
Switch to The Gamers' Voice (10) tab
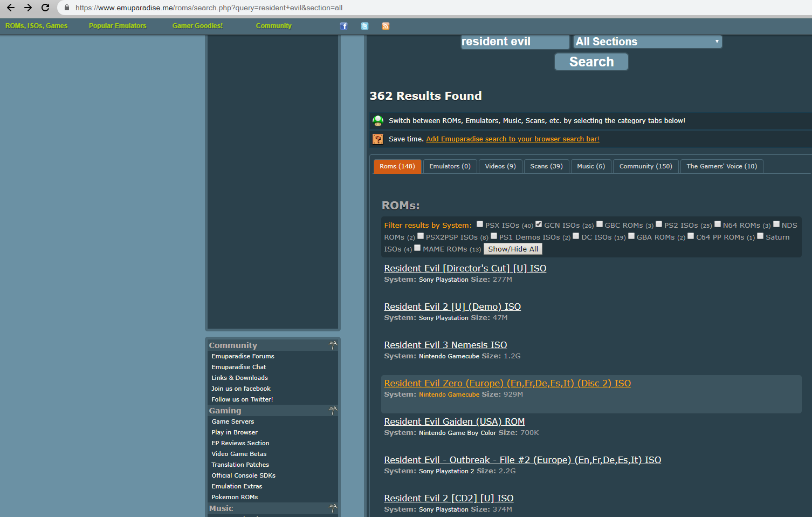[722, 166]
